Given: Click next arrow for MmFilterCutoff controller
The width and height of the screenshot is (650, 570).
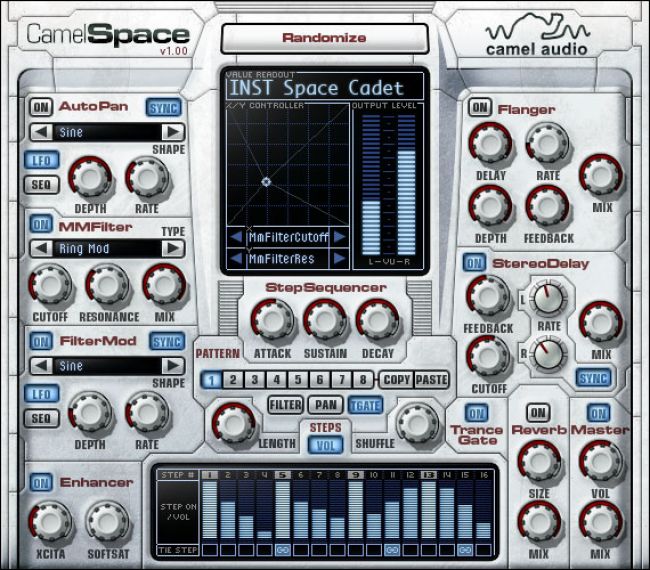Looking at the screenshot, I should pos(339,237).
